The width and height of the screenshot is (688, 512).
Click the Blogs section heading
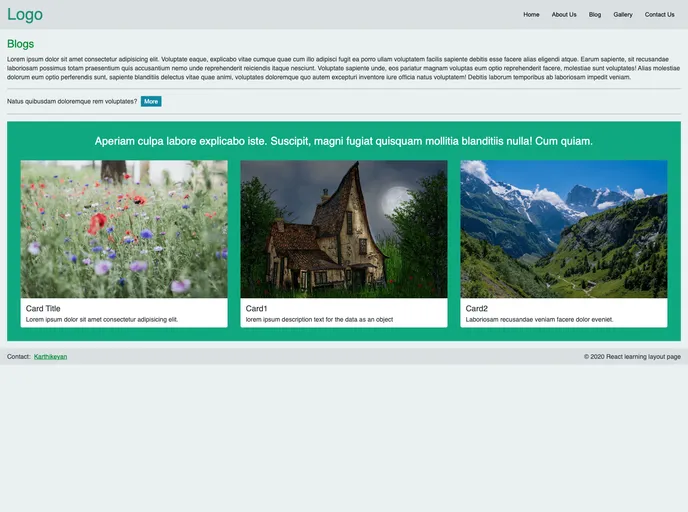[20, 44]
